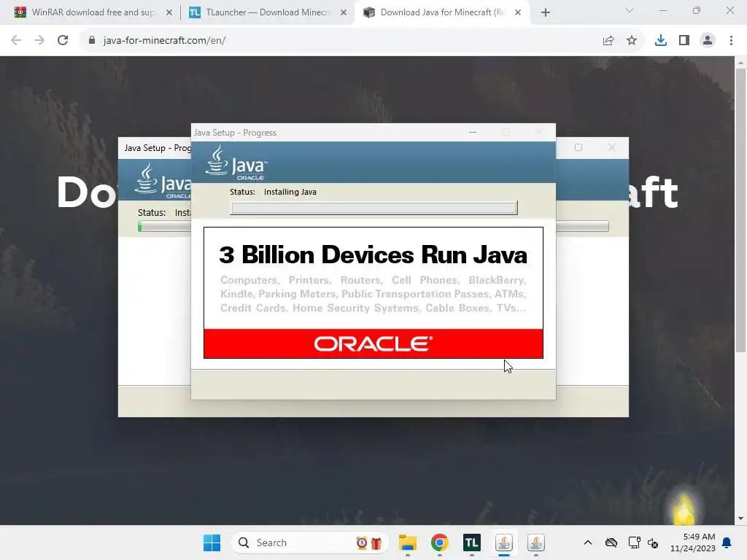Image resolution: width=747 pixels, height=560 pixels.
Task: Click the Oracle red banner
Action: click(373, 343)
